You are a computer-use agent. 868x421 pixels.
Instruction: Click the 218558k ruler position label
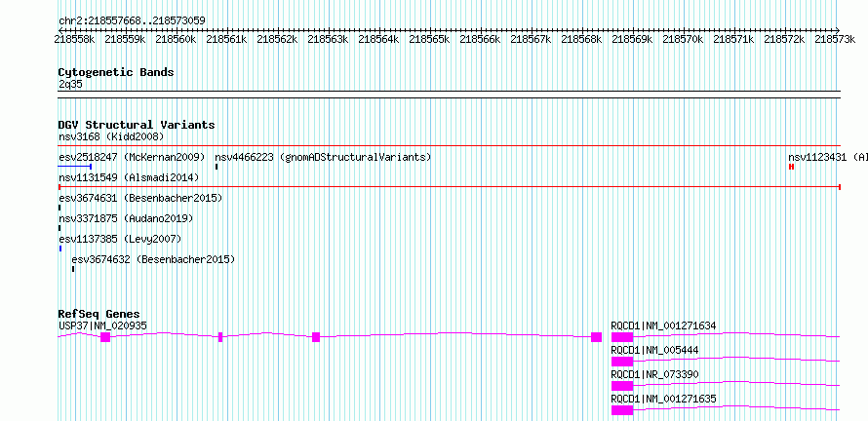(x=75, y=39)
